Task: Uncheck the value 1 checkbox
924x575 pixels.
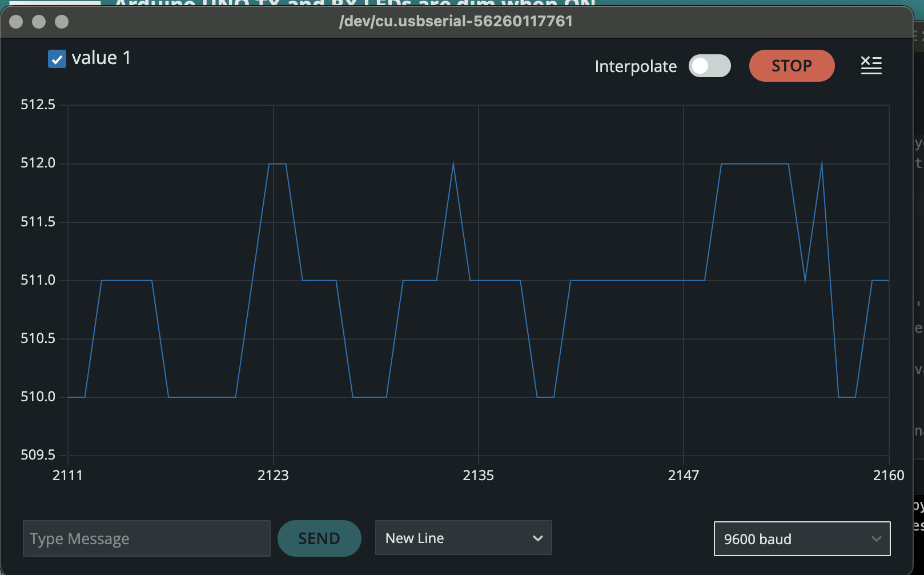Action: point(57,58)
